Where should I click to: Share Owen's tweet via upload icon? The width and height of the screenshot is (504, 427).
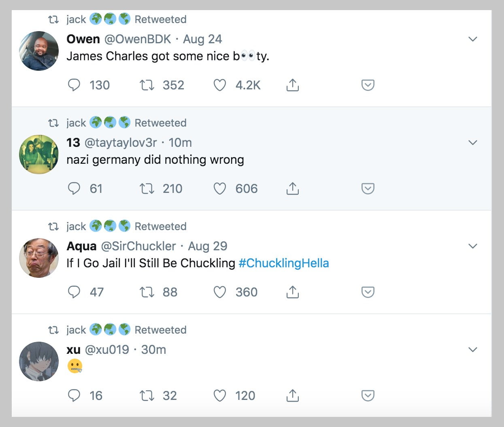(x=292, y=85)
